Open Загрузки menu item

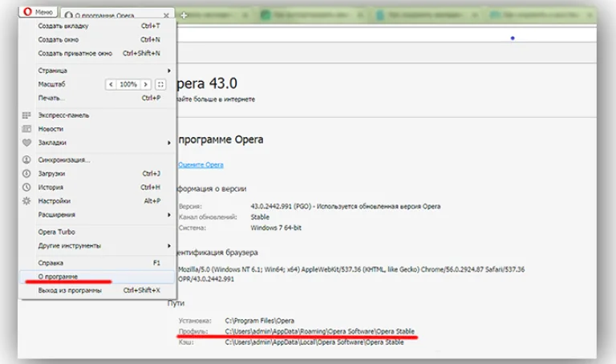pos(98,173)
